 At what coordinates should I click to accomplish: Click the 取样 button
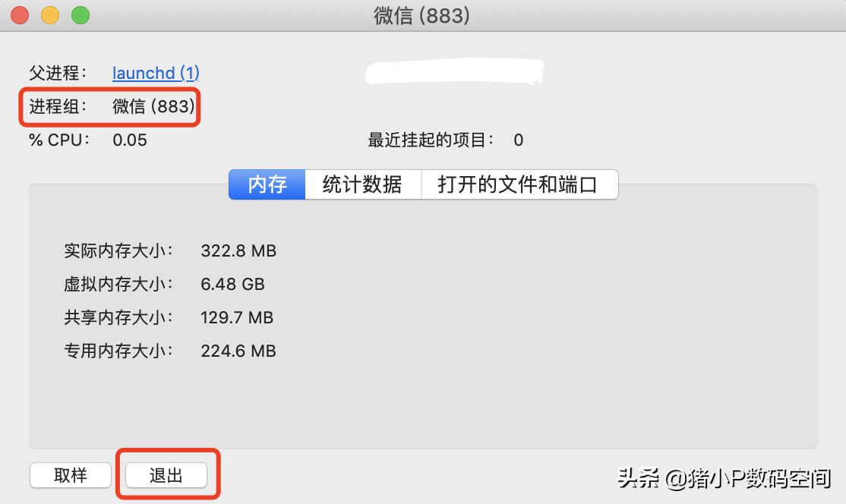tap(71, 475)
